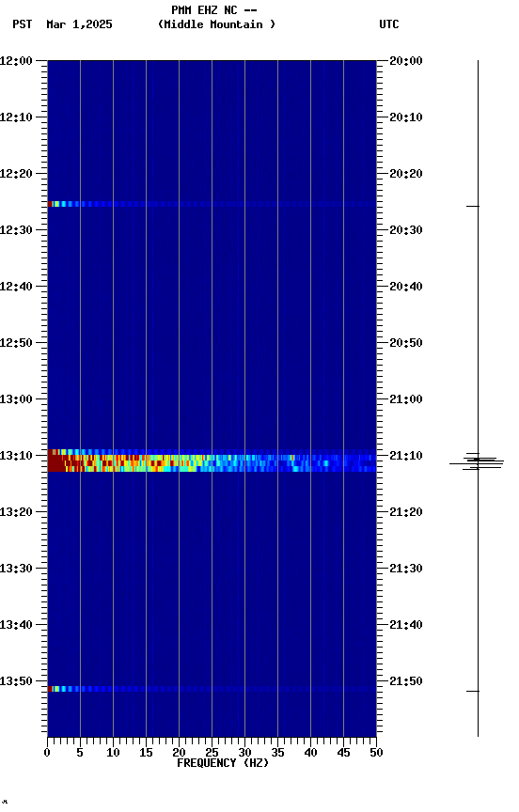Image resolution: width=519 pixels, height=812 pixels.
Task: Click the 13:20 PST time label
Action: point(16,512)
